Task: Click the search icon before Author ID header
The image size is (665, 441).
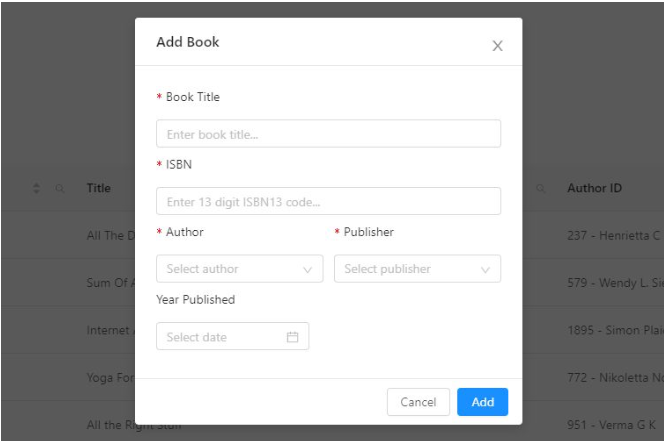Action: point(540,188)
